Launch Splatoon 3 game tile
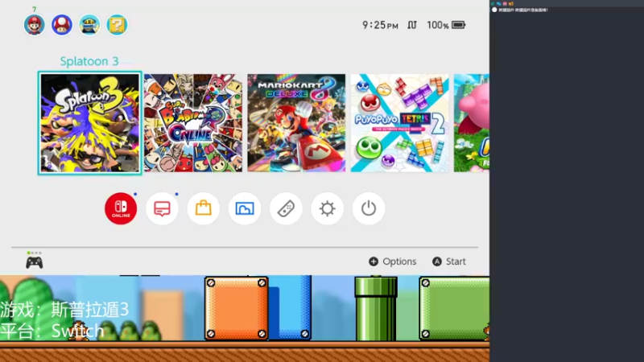644x362 pixels. 90,123
